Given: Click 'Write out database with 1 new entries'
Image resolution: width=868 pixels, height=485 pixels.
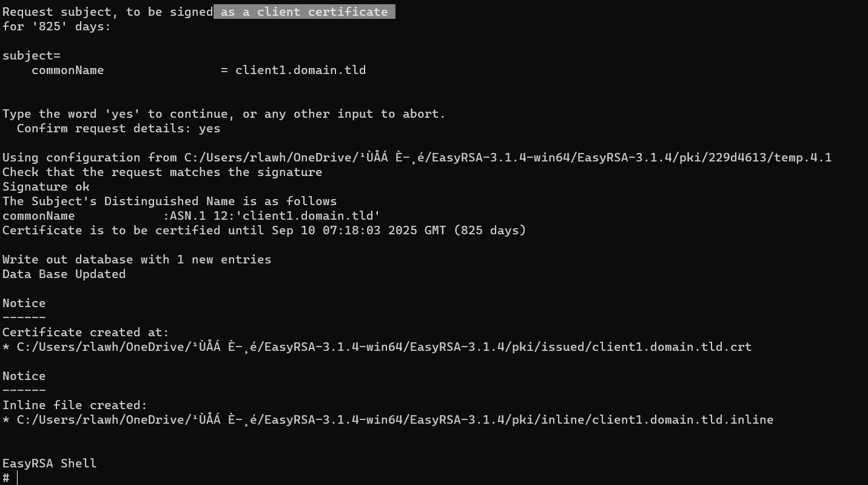Looking at the screenshot, I should pyautogui.click(x=136, y=260).
